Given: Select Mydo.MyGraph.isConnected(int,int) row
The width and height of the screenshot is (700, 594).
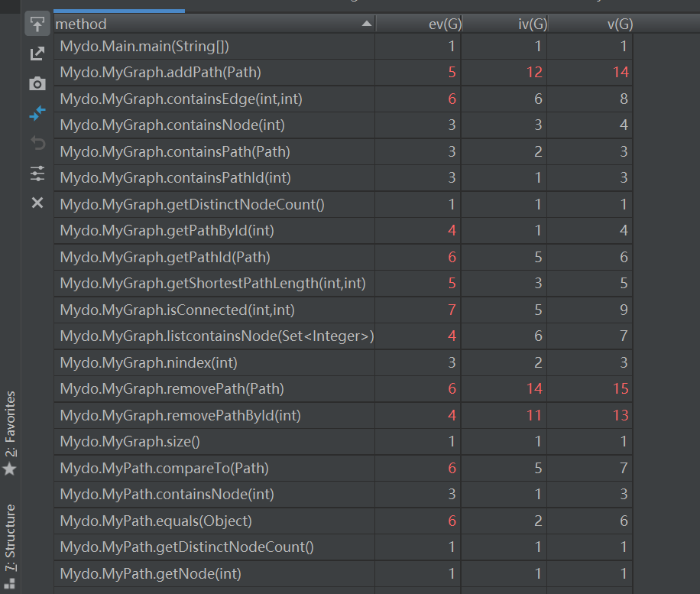Looking at the screenshot, I should coord(343,310).
